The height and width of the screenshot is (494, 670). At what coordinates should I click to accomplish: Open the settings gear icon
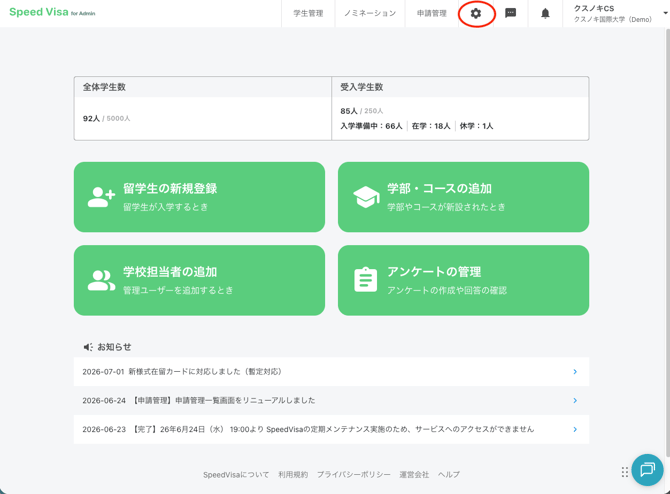click(x=476, y=13)
